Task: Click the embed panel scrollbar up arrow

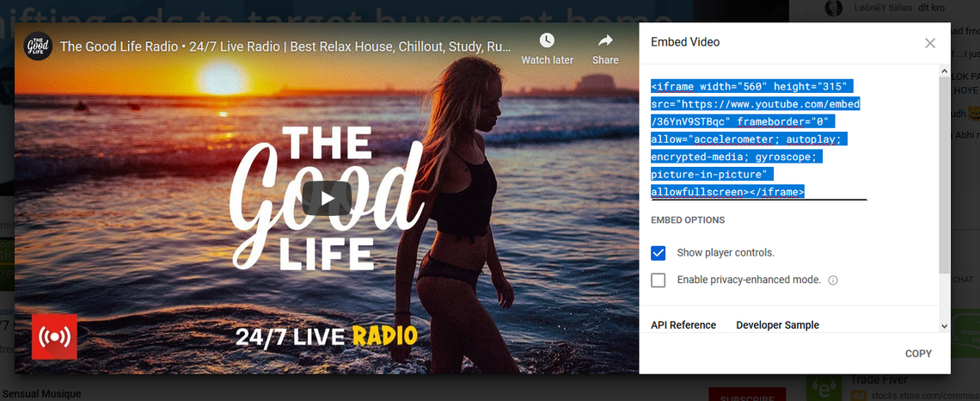Action: [944, 71]
